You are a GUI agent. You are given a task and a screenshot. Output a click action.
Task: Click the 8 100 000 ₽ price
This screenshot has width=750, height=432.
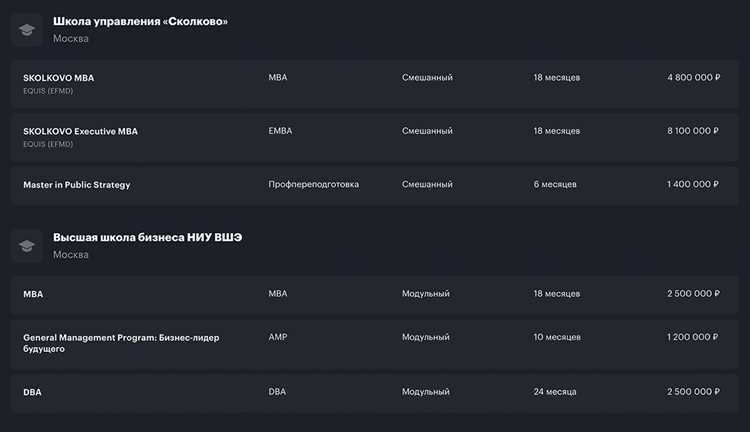693,131
